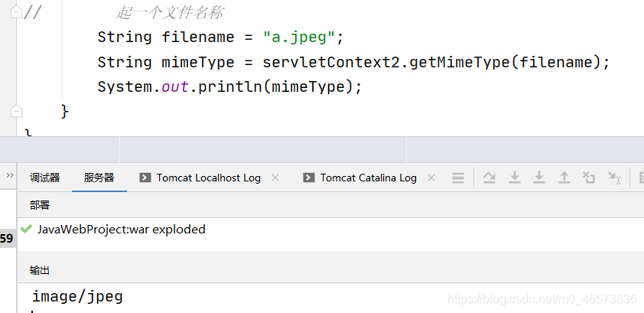Click the Force Step Into debugger icon
644x313 pixels.
539,178
